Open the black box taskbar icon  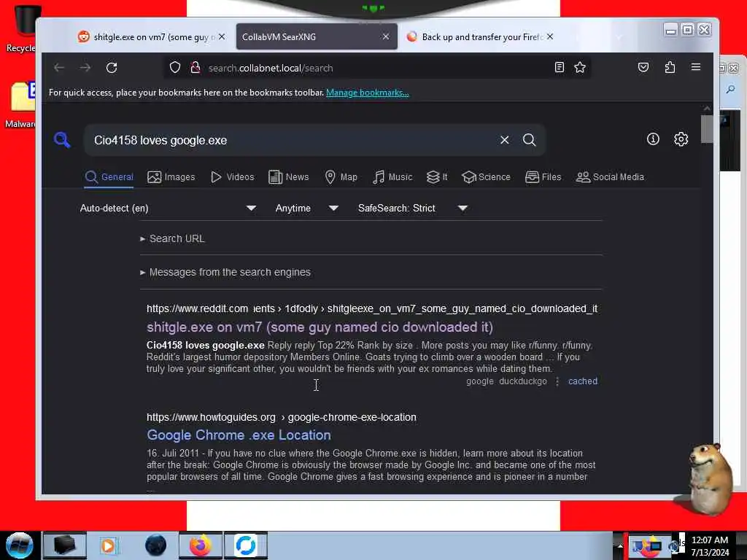65,545
